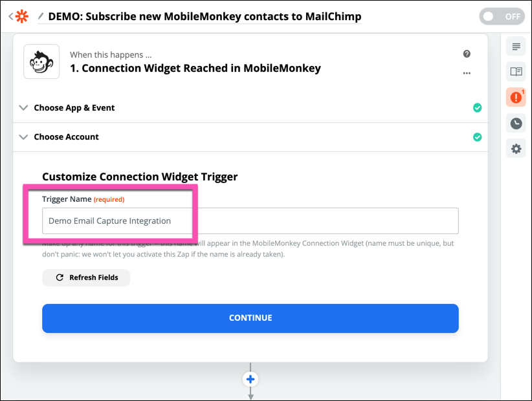Open the Zap history clock icon
This screenshot has height=401, width=532.
tap(516, 123)
